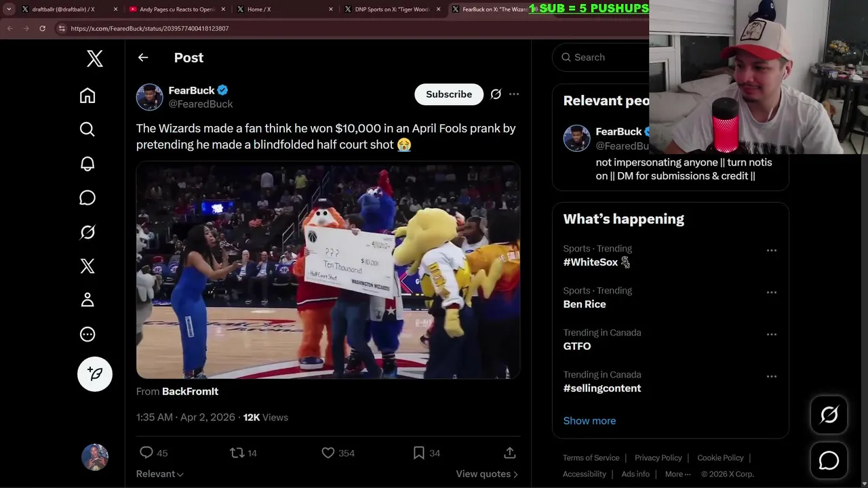Open Privacy Policy link

658,458
